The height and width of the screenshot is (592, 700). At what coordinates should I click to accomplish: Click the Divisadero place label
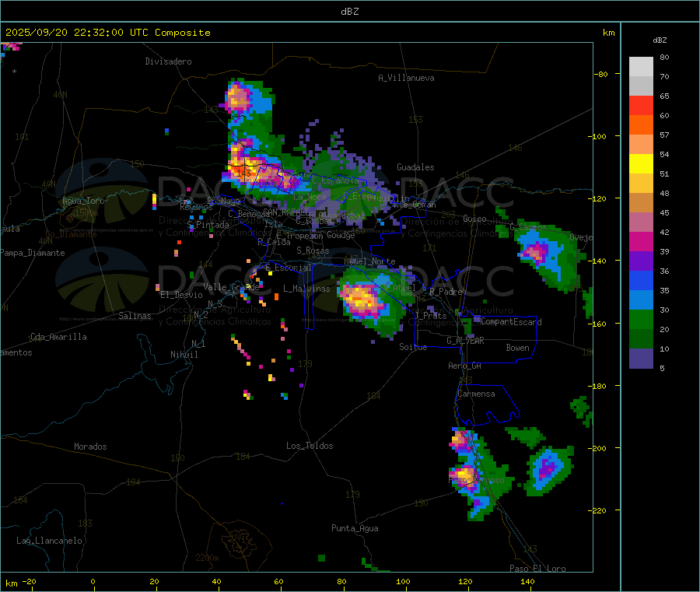[x=168, y=61]
